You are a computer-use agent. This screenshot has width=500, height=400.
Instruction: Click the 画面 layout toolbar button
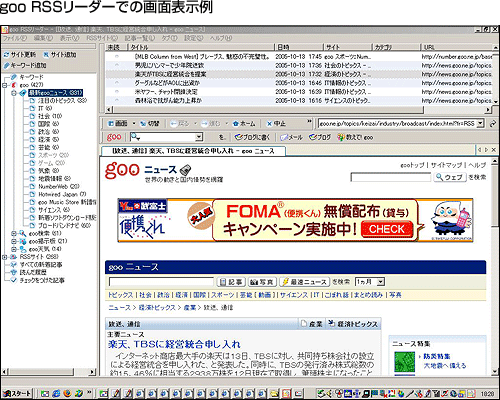coord(118,124)
